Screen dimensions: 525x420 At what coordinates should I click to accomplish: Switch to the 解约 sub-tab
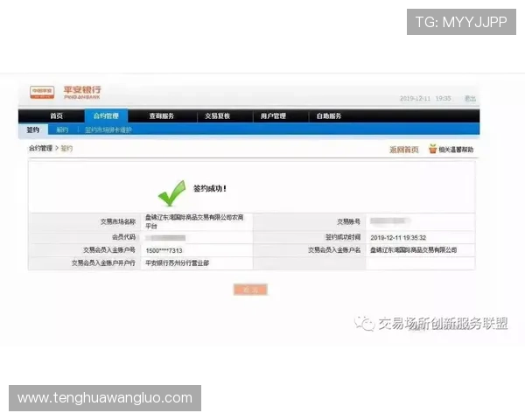click(62, 130)
